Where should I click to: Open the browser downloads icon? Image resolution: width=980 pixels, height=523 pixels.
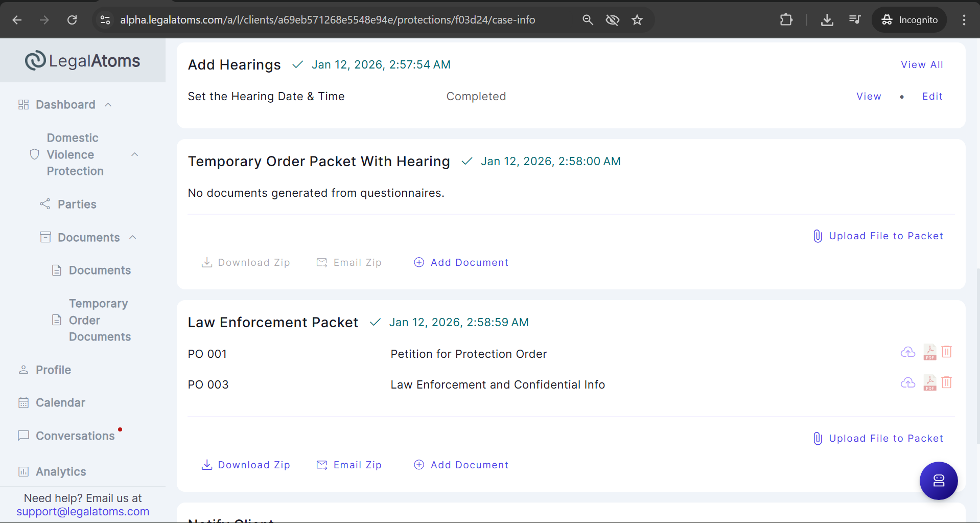click(x=827, y=20)
